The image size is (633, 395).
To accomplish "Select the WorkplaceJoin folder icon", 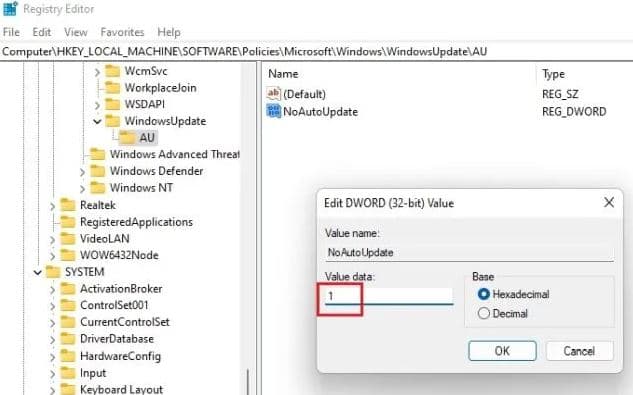I will tap(113, 88).
